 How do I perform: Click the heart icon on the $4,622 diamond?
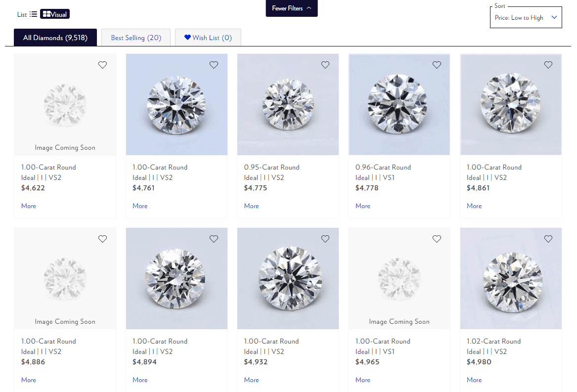pos(102,65)
